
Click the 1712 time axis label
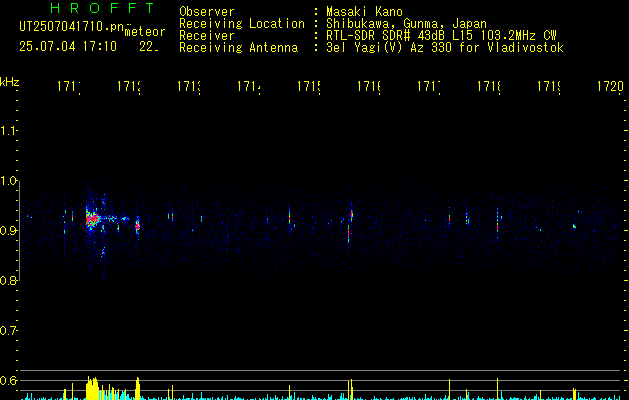pyautogui.click(x=128, y=86)
